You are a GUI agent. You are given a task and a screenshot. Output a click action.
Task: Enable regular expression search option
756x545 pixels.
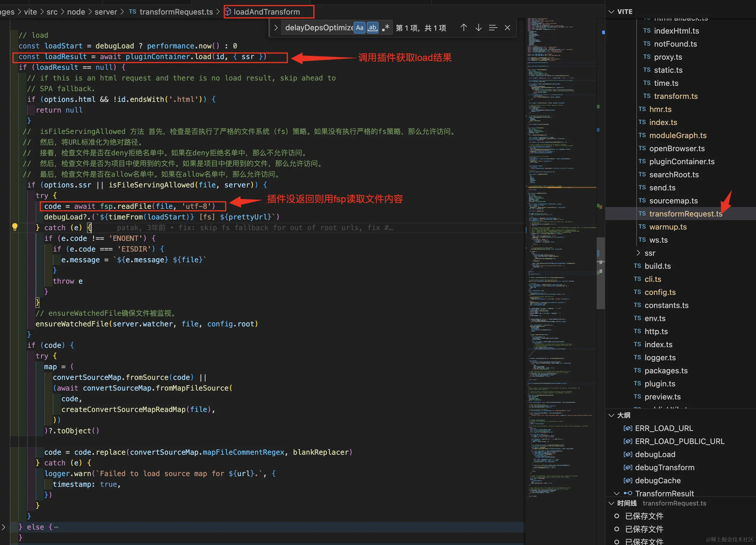pyautogui.click(x=386, y=28)
